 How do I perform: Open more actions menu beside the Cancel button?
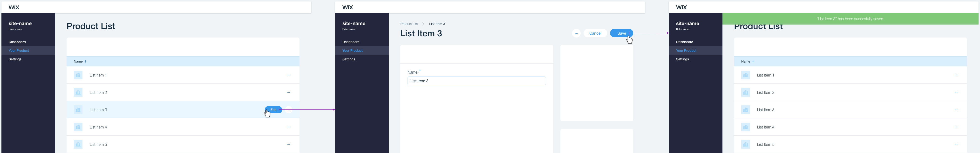click(576, 33)
